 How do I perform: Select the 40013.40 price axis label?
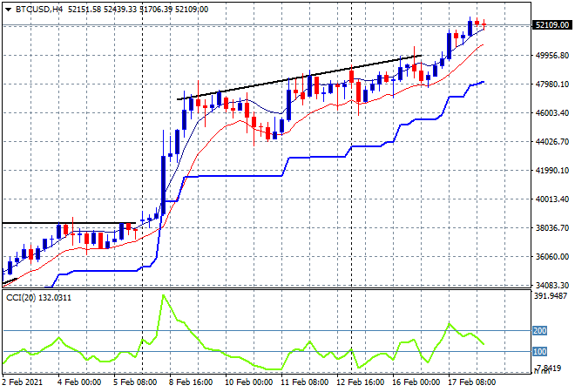coord(551,199)
